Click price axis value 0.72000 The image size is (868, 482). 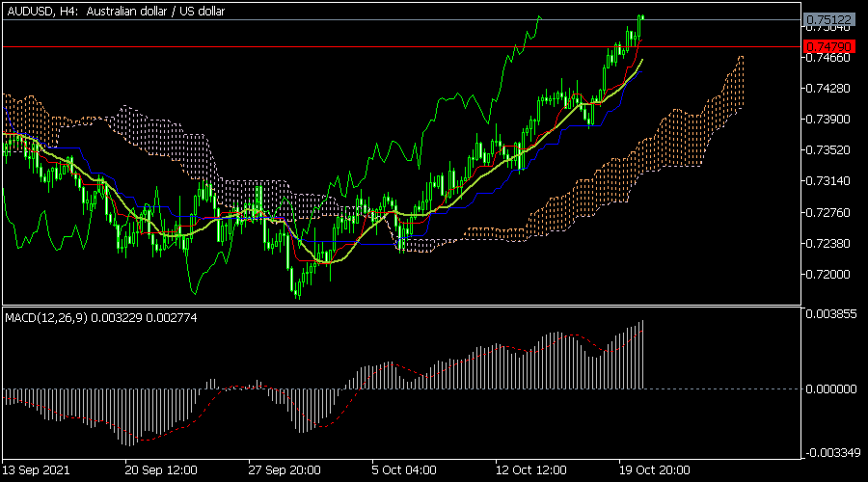click(x=827, y=275)
